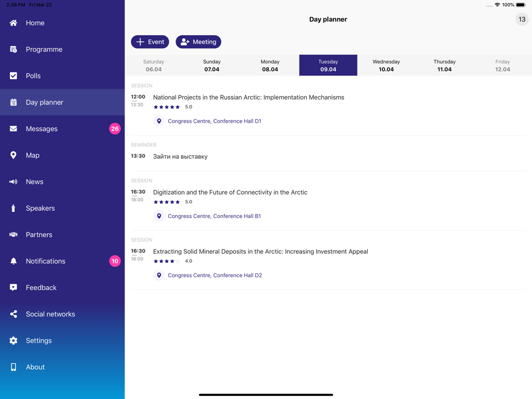Switch to Wednesday 10.04 tab

[x=386, y=65]
